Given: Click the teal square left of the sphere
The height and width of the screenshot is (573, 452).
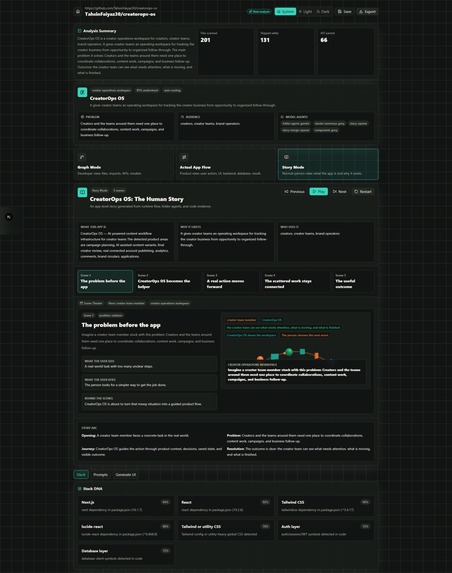Looking at the screenshot, I should click(x=275, y=356).
